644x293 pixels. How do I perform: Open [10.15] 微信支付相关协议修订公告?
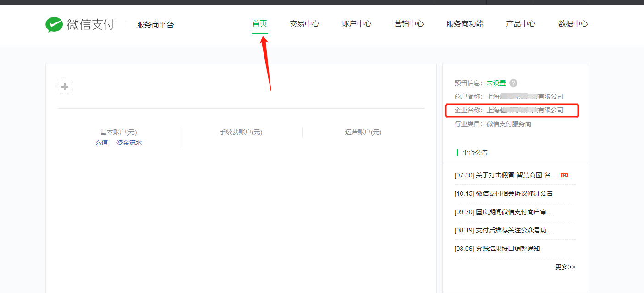pyautogui.click(x=504, y=193)
